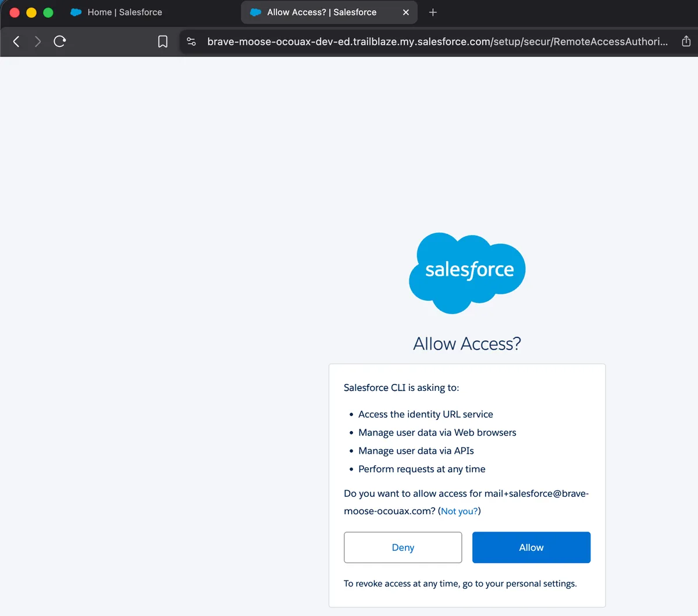Open a new tab with the plus icon
The height and width of the screenshot is (616, 698).
433,12
